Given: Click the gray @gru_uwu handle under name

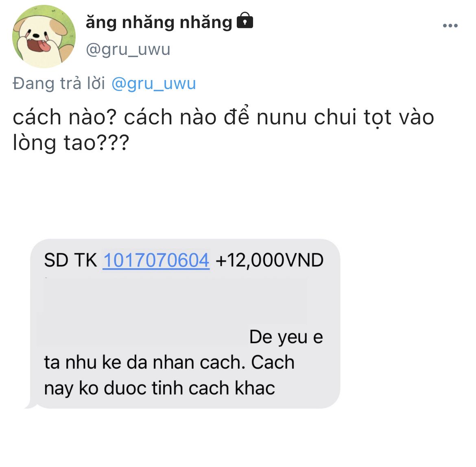Looking at the screenshot, I should (x=128, y=50).
